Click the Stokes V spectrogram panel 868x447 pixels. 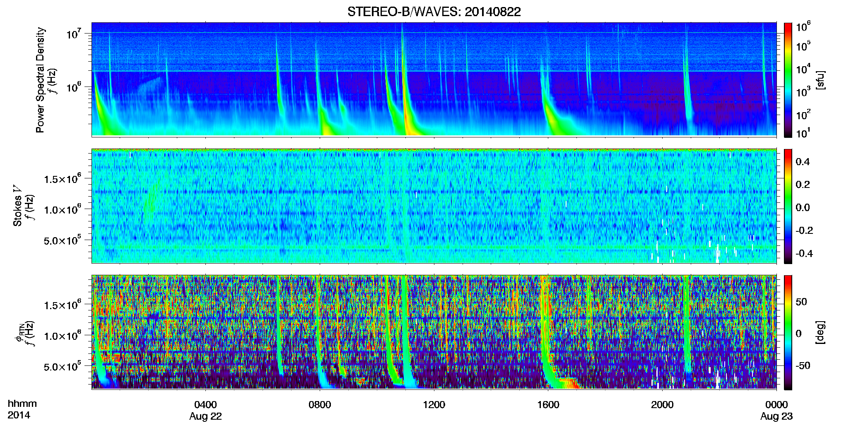pos(434,206)
